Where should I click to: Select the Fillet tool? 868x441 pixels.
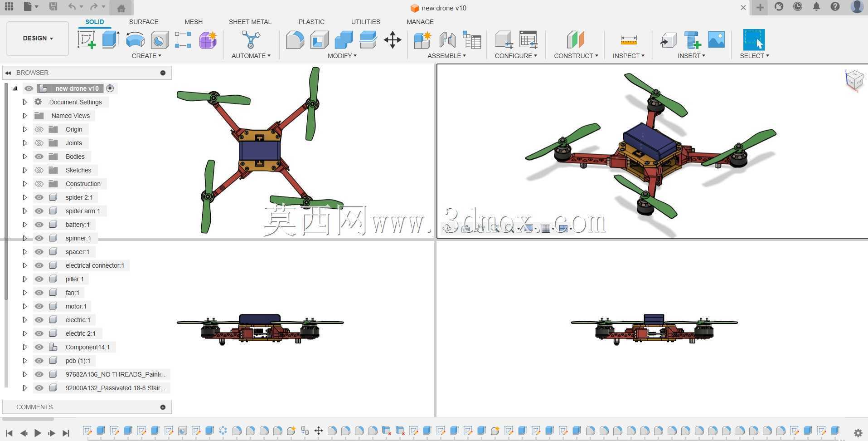click(x=295, y=40)
